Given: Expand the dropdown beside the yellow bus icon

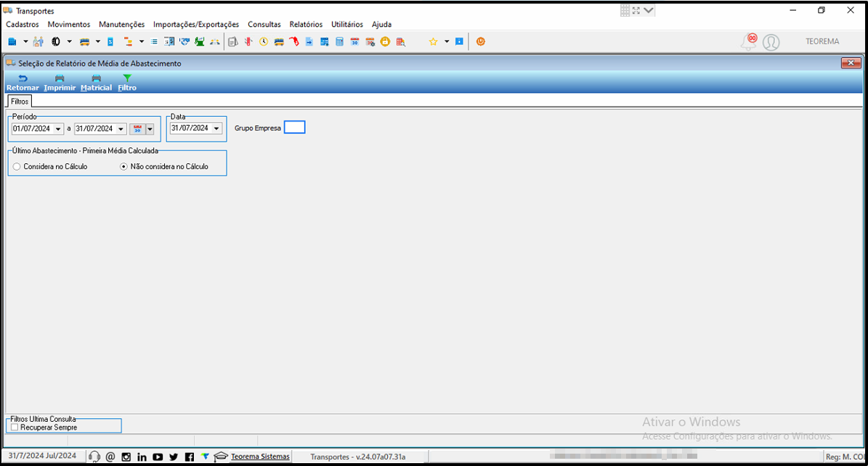Looking at the screenshot, I should 98,41.
